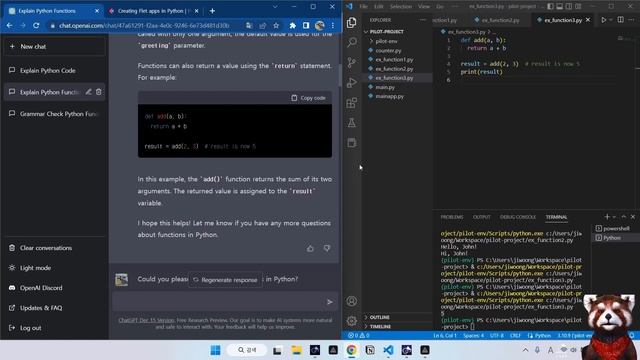Image resolution: width=640 pixels, height=360 pixels.
Task: Click Clear conversations
Action: coord(40,248)
